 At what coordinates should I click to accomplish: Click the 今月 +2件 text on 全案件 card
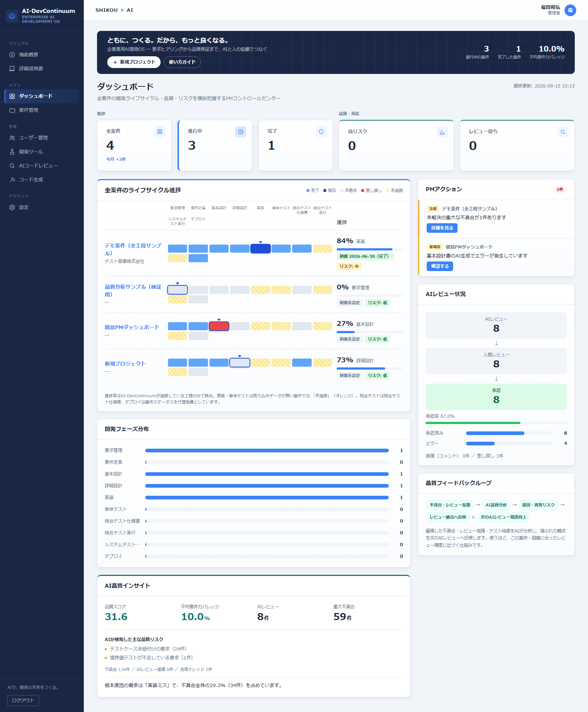[x=116, y=159]
